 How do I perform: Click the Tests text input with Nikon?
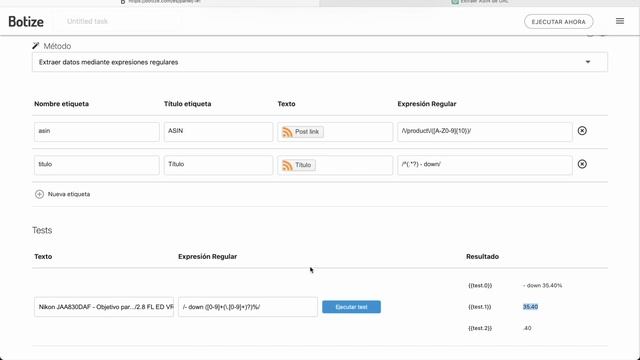click(104, 307)
